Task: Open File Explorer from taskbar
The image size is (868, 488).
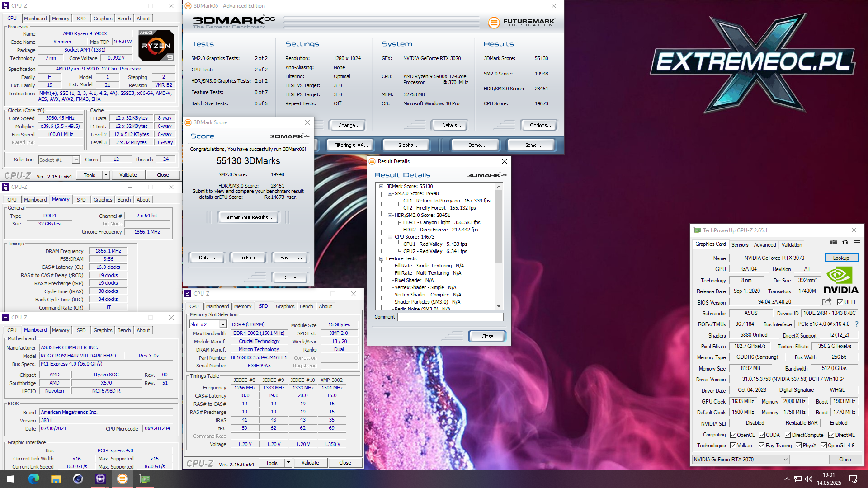Action: coord(56,479)
